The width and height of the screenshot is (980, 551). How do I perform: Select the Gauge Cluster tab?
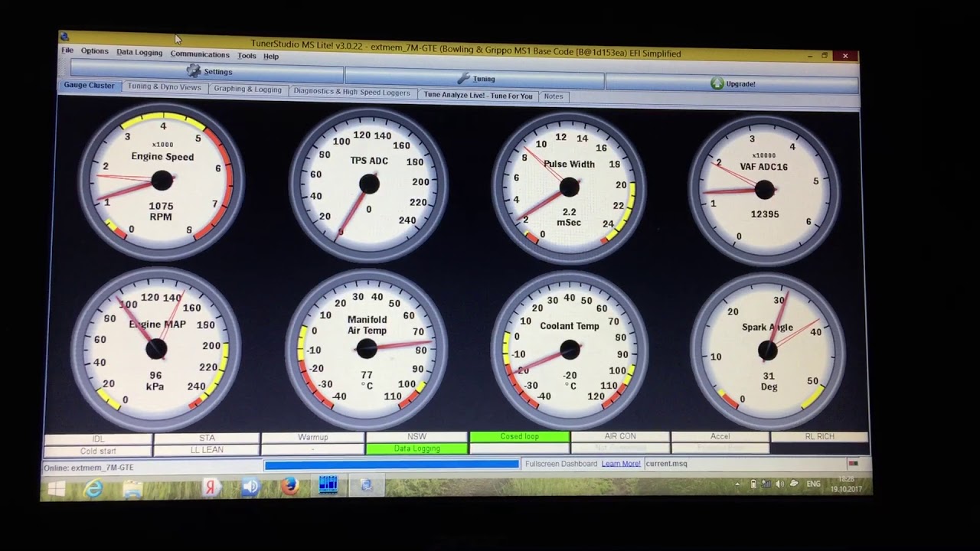point(89,86)
